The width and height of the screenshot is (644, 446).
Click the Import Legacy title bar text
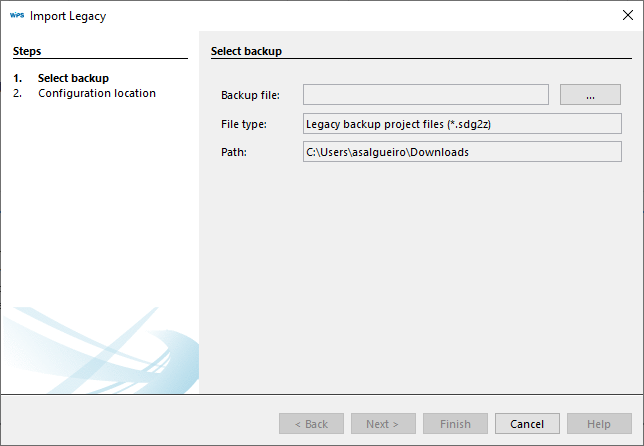(x=68, y=16)
